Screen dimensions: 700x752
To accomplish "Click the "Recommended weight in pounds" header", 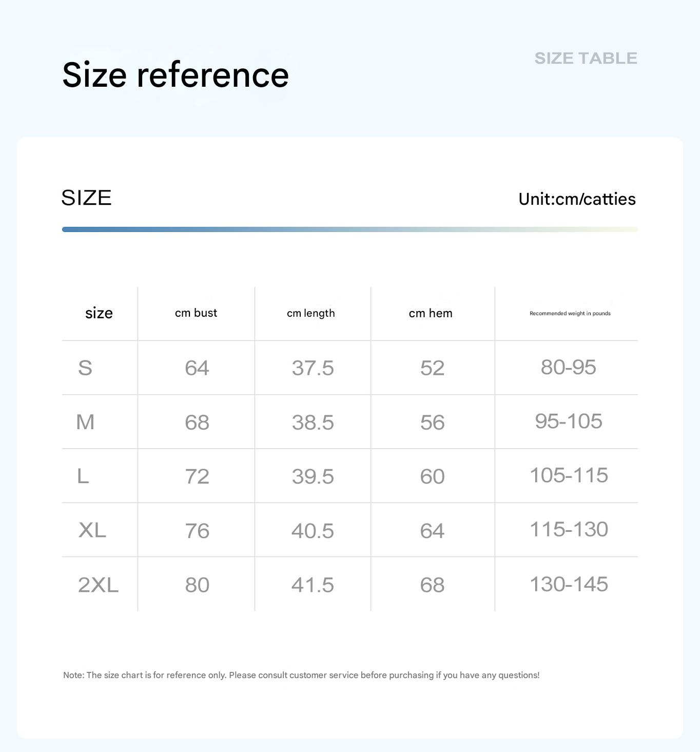I will point(570,313).
